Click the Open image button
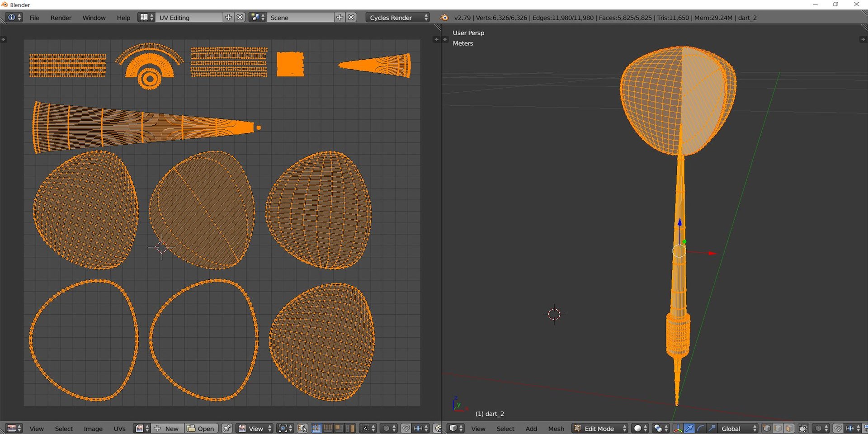 201,429
